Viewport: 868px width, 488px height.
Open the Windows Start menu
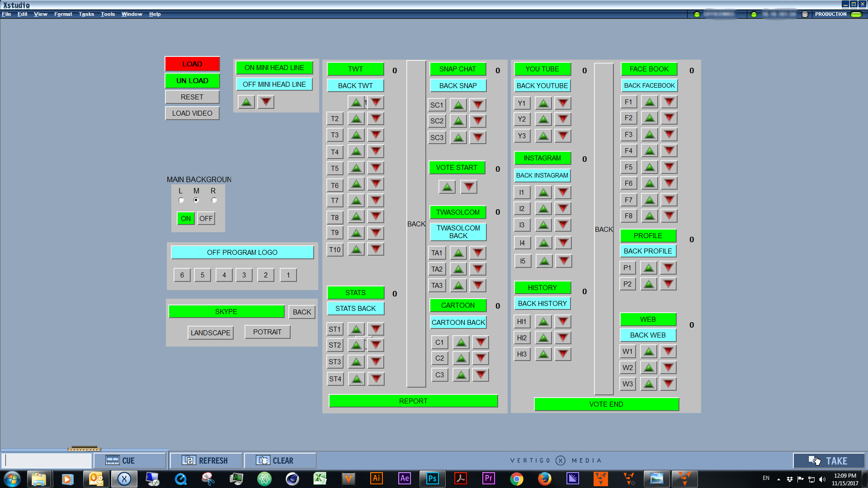pos(12,479)
